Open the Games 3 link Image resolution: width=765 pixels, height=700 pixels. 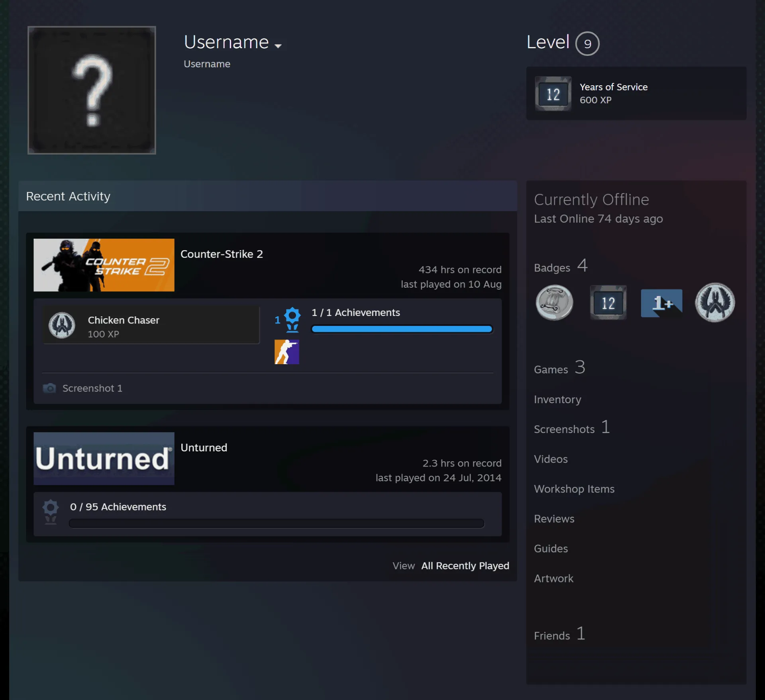pos(559,368)
